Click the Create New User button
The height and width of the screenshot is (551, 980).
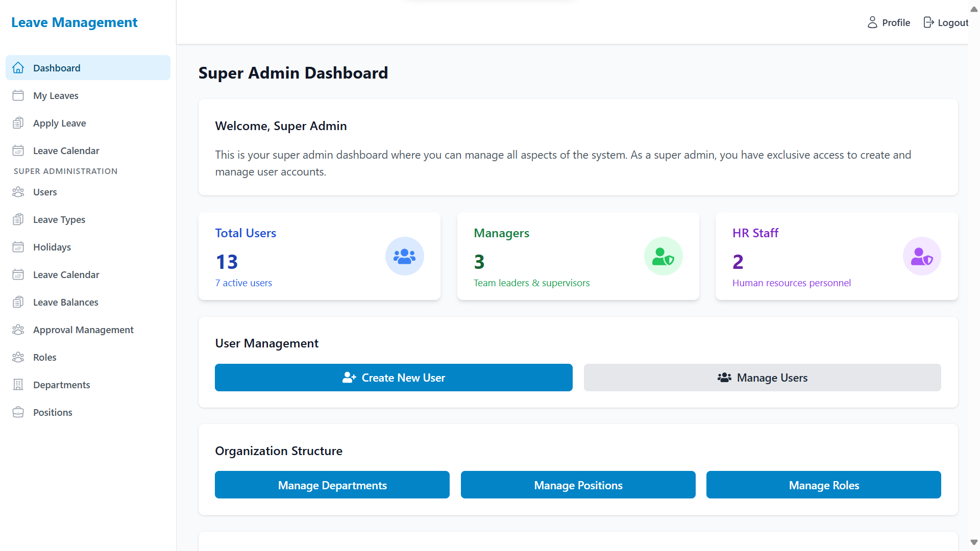click(x=393, y=378)
